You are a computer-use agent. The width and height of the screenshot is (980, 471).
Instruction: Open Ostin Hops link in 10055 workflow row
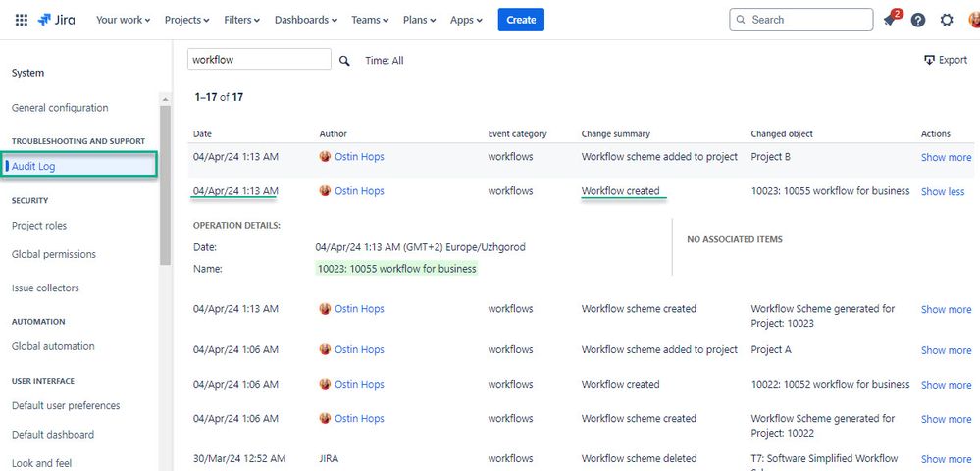[x=359, y=190]
